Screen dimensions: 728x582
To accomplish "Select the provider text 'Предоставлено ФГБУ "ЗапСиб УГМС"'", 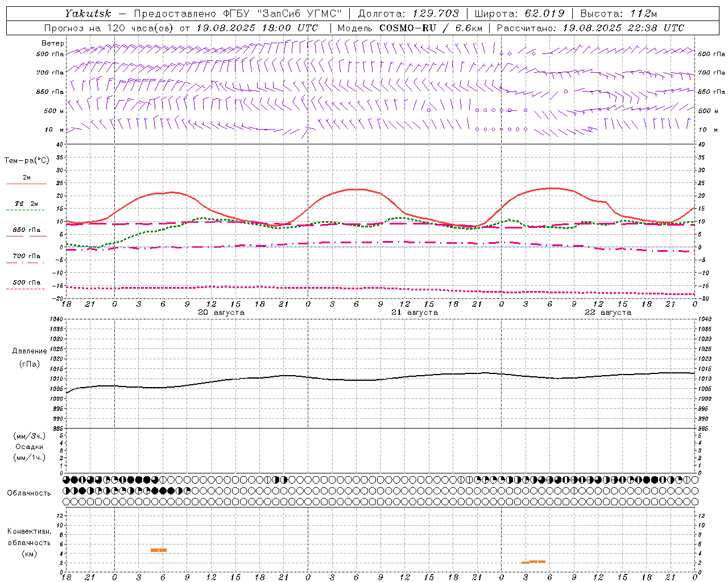I will click(x=237, y=14).
